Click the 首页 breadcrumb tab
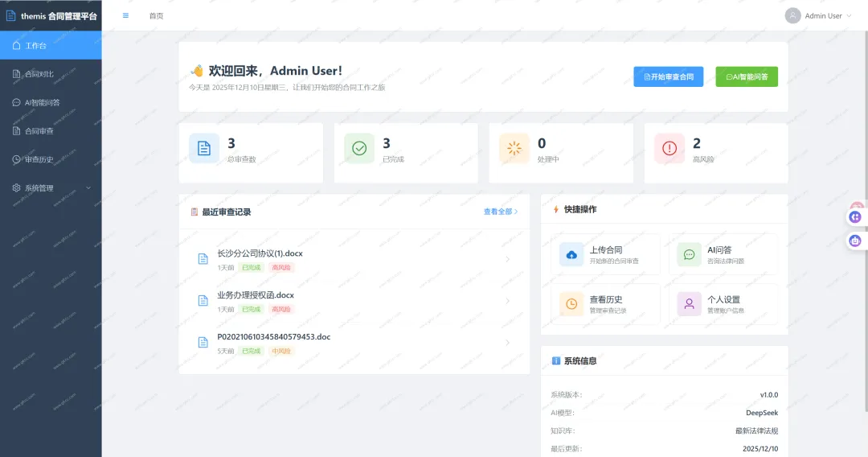Image resolution: width=868 pixels, height=457 pixels. pyautogui.click(x=156, y=15)
